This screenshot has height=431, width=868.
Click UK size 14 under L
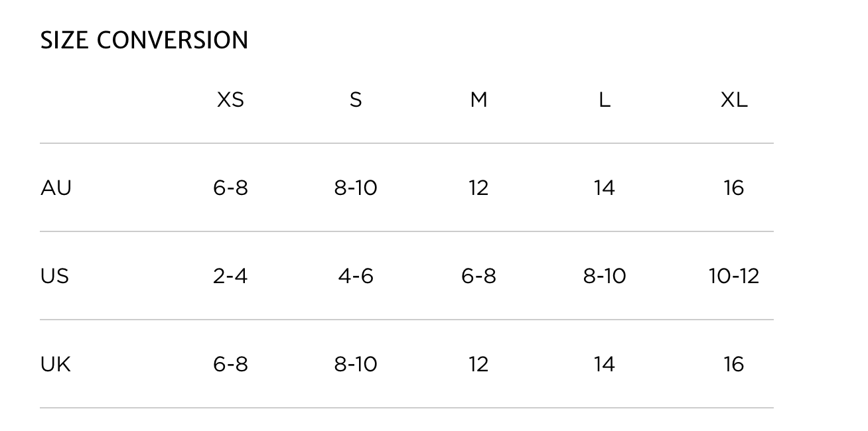point(604,364)
